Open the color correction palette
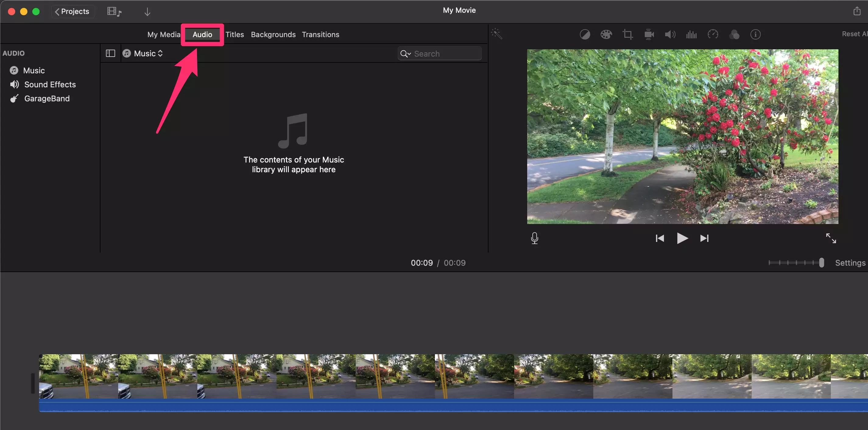The image size is (868, 430). pos(606,34)
